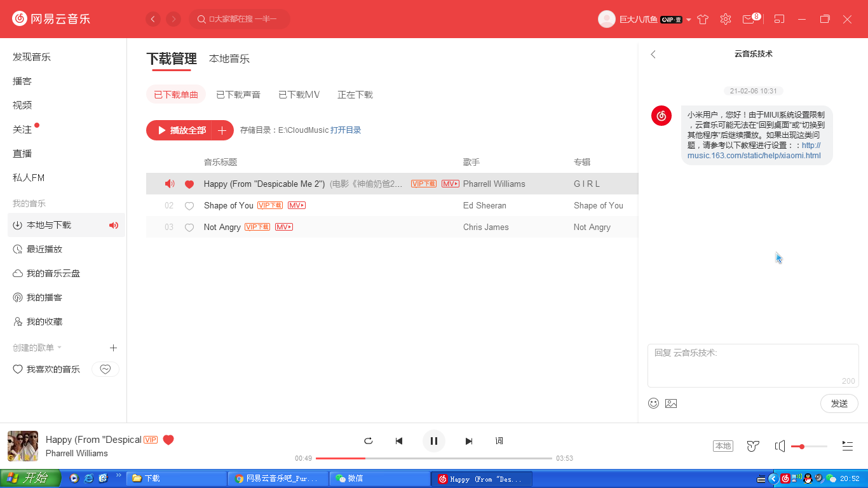Like the song Shape of You
This screenshot has height=488, width=868.
(189, 206)
